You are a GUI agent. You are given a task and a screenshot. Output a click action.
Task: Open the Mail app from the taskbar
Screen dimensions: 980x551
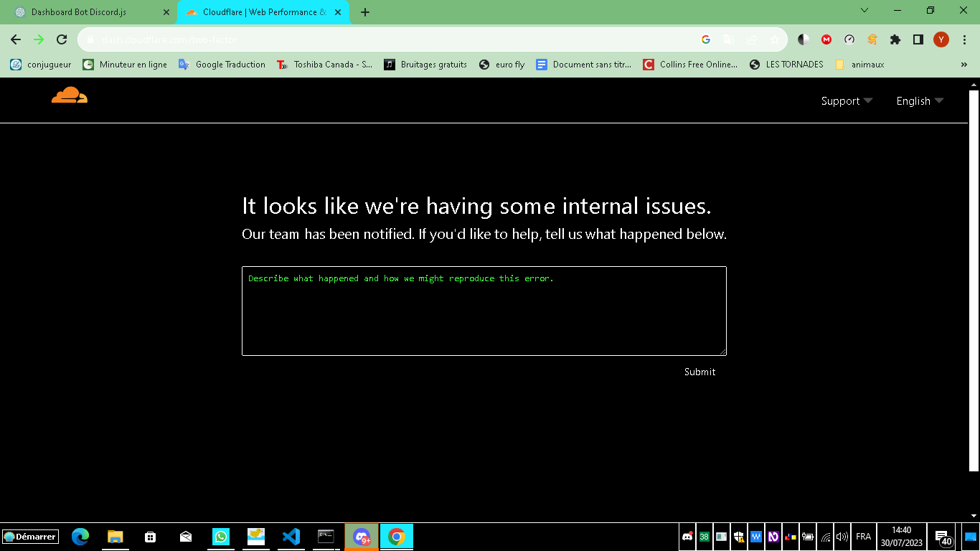(186, 537)
